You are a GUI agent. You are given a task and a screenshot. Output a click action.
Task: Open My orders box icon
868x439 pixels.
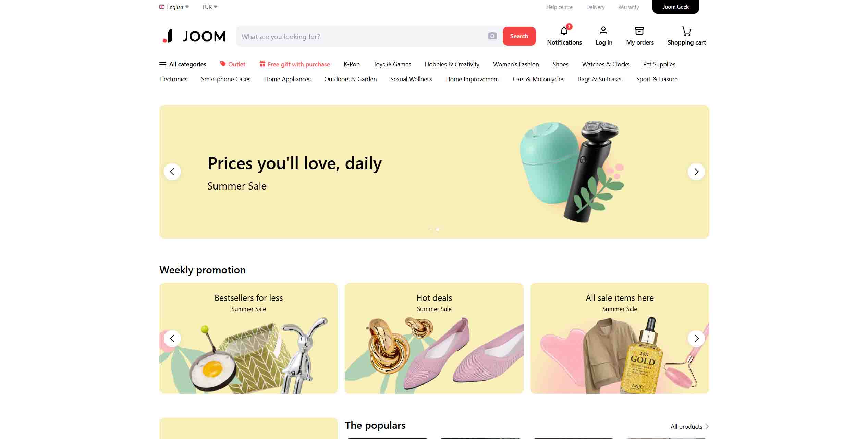[x=639, y=31]
